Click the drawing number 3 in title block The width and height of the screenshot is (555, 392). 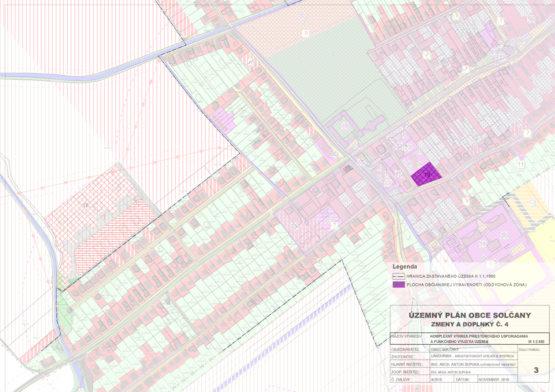pyautogui.click(x=536, y=370)
